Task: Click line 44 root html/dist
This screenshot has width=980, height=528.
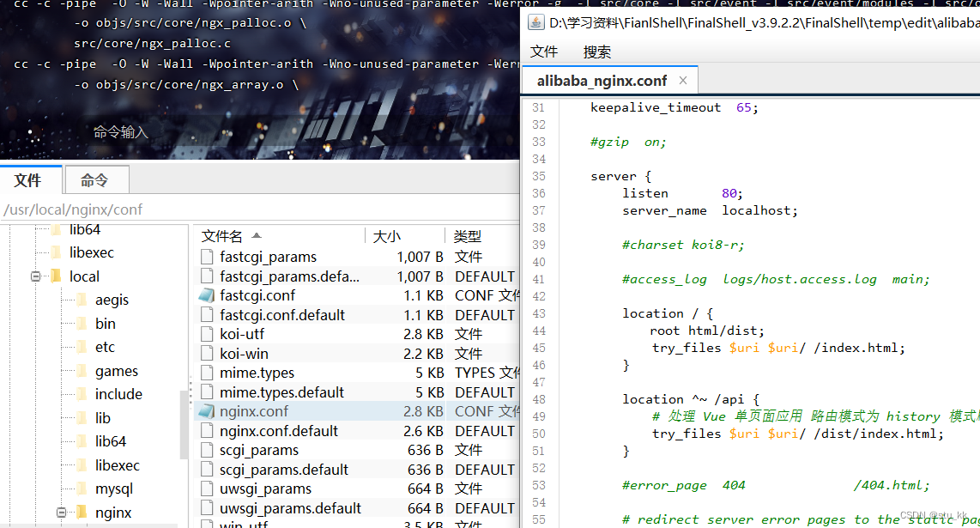Action: coord(707,331)
